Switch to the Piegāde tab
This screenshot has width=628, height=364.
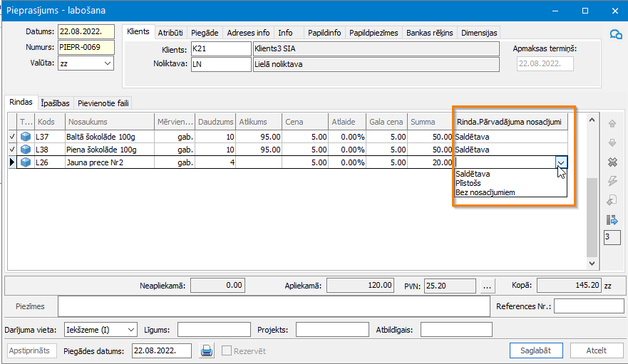[x=206, y=33]
